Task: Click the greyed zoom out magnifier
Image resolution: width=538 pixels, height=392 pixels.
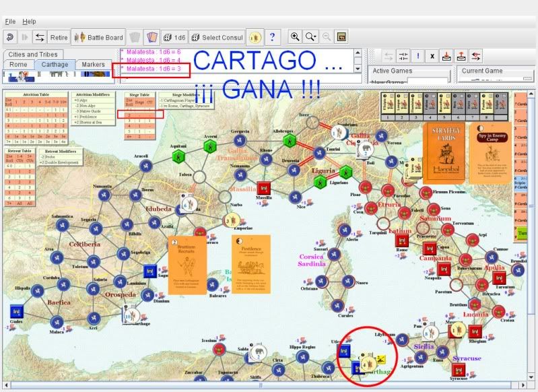Action: (x=327, y=37)
